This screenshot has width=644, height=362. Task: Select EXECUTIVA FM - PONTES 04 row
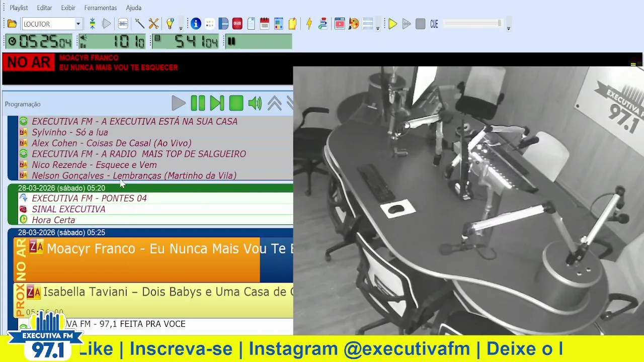155,198
